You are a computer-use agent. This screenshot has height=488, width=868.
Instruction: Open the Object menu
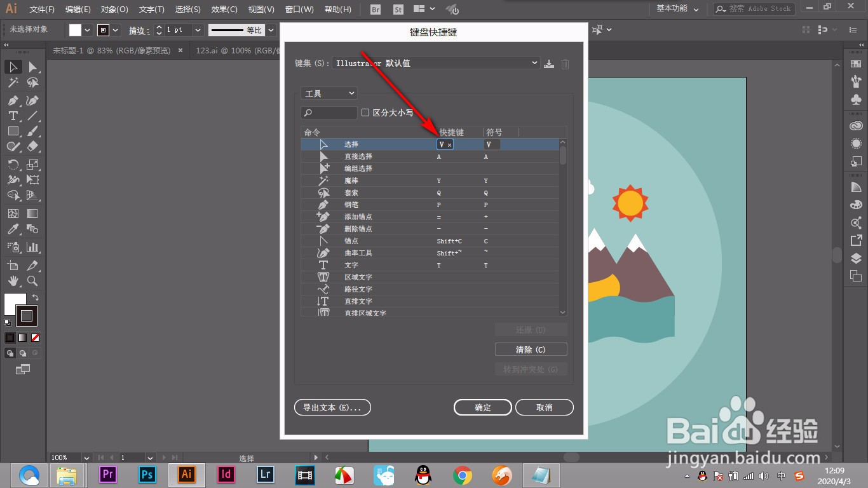coord(114,10)
